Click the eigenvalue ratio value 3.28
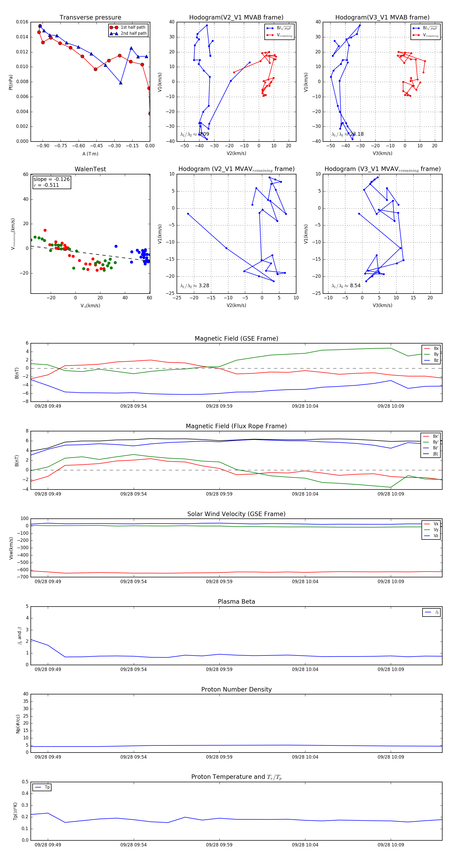 204,285
